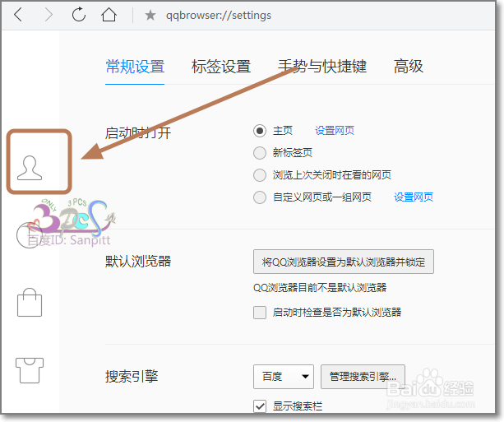The height and width of the screenshot is (422, 504).
Task: Go back with the back arrow
Action: point(18,15)
